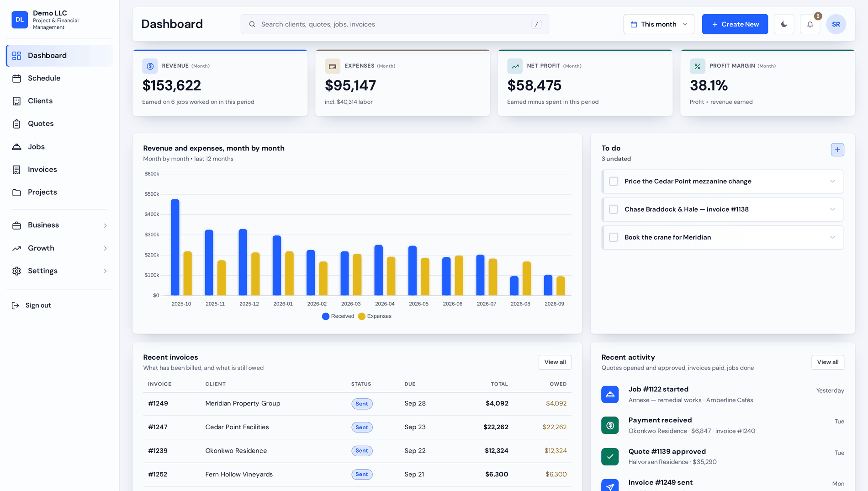Click the Invoices icon in the sidebar
Image resolution: width=868 pixels, height=491 pixels.
coord(17,170)
